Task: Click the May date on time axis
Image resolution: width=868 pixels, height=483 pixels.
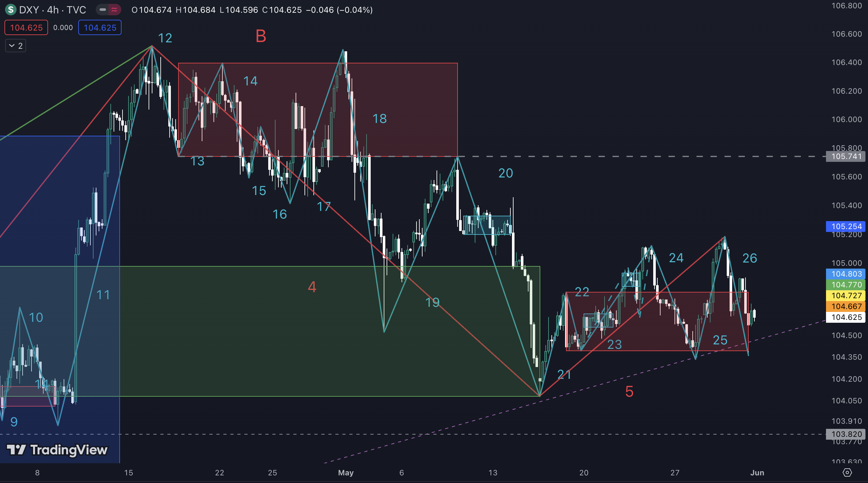Action: click(346, 472)
